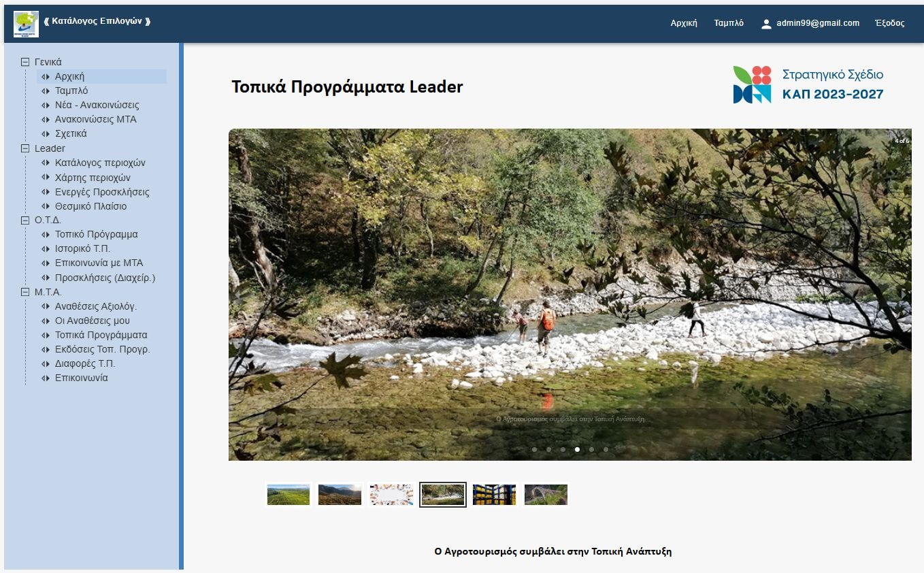
Task: Open Ενεργές Προσκλήσεις in the sidebar
Action: click(102, 192)
